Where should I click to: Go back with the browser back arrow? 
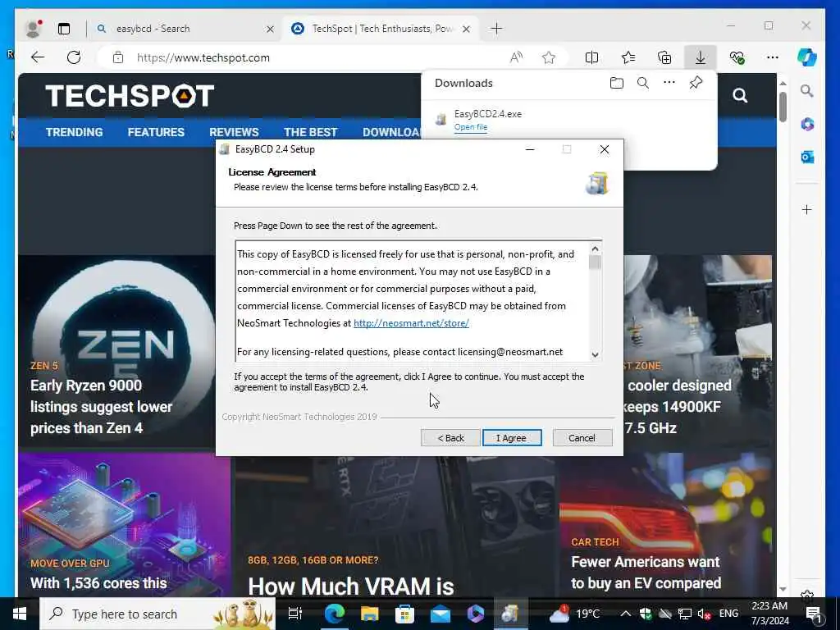[x=38, y=57]
